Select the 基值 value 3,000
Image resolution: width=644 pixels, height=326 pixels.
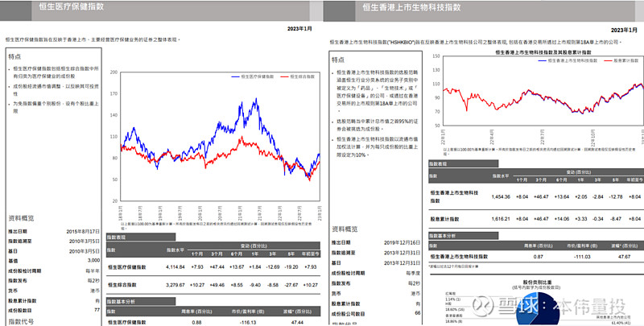click(93, 260)
